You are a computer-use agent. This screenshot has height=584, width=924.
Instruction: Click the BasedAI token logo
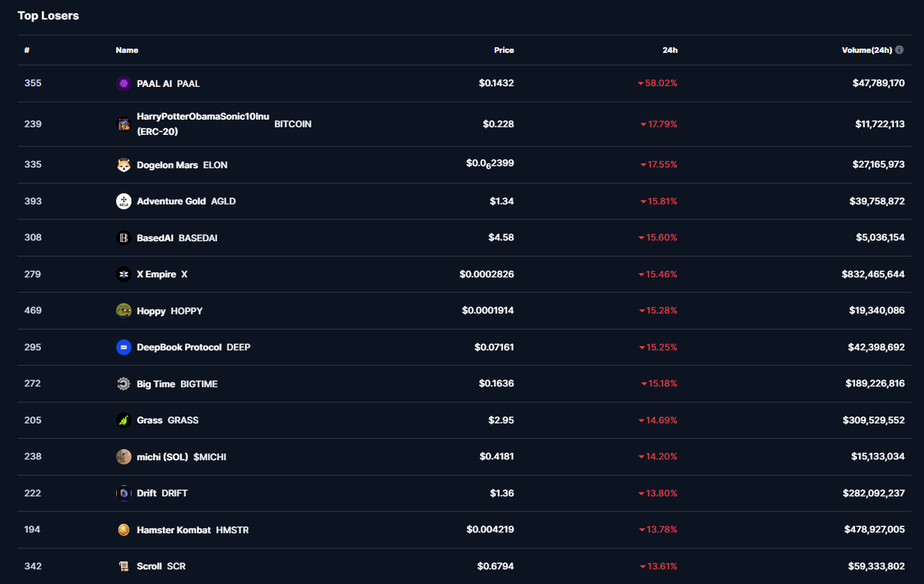(x=124, y=238)
